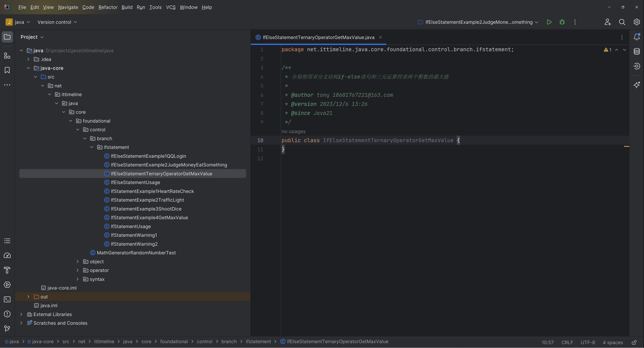Open the Project tool window icon
The height and width of the screenshot is (348, 644).
pyautogui.click(x=7, y=37)
